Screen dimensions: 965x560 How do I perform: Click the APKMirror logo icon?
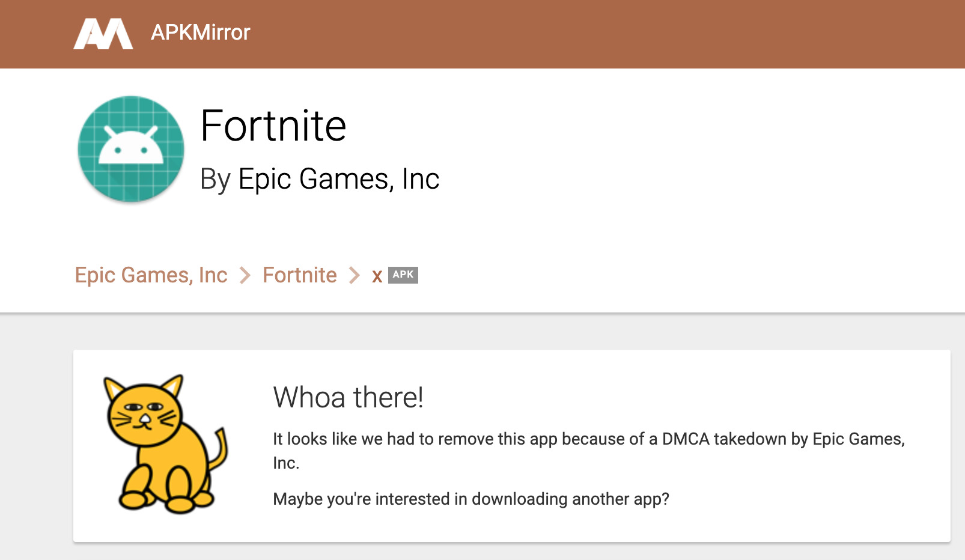click(103, 34)
